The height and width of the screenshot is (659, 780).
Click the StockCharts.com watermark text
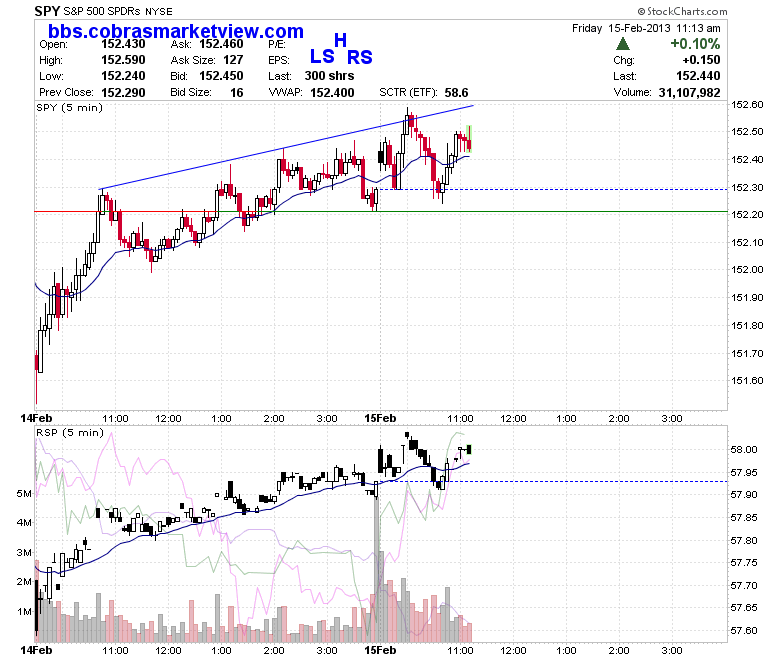coord(682,11)
